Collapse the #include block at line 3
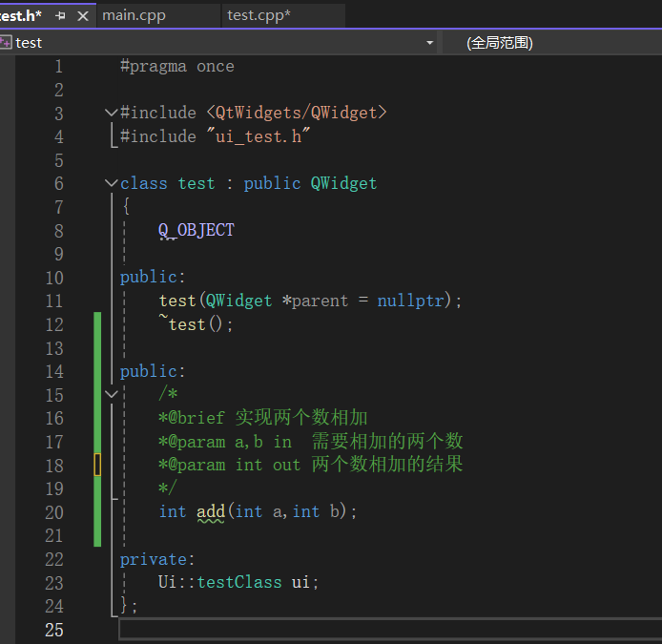The image size is (662, 644). pyautogui.click(x=111, y=113)
